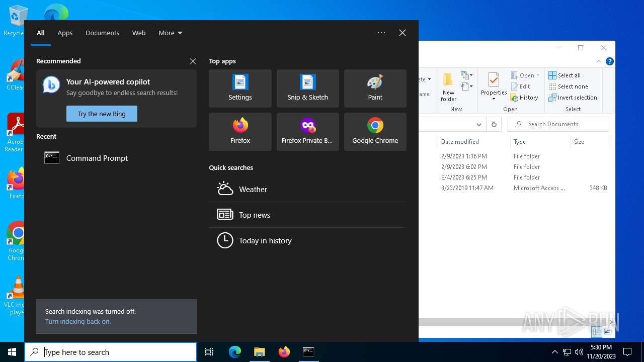Show hidden system tray icons

click(554, 352)
